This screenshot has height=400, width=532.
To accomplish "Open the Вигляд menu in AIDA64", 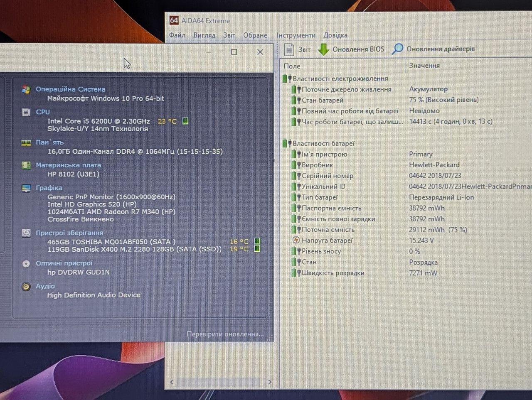I will pyautogui.click(x=204, y=35).
